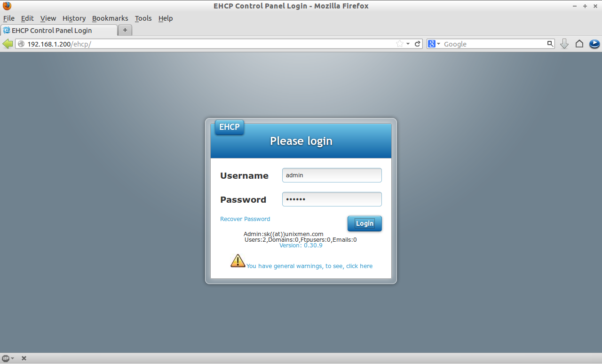Click the site identity globe icon

tap(21, 44)
